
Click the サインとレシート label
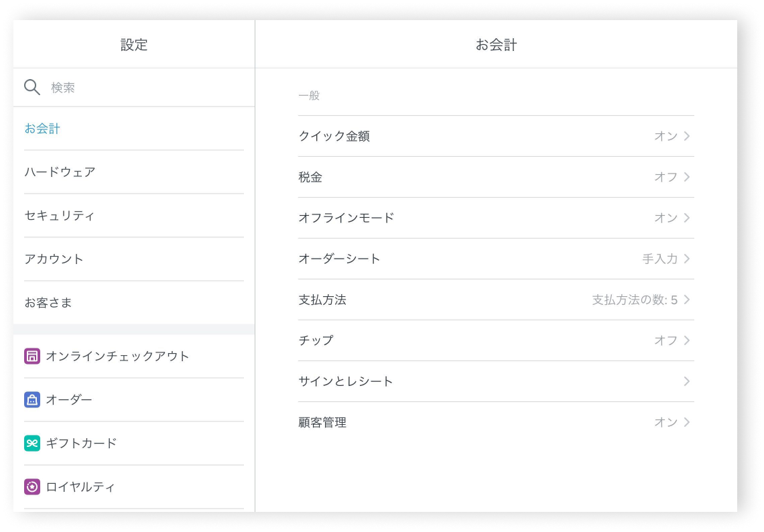tap(345, 381)
